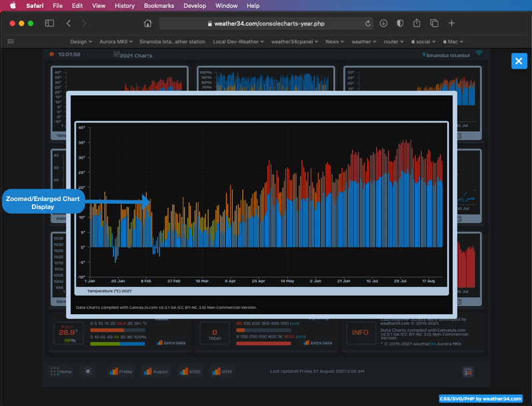Click Extra Data link under indoor panel

click(x=172, y=343)
